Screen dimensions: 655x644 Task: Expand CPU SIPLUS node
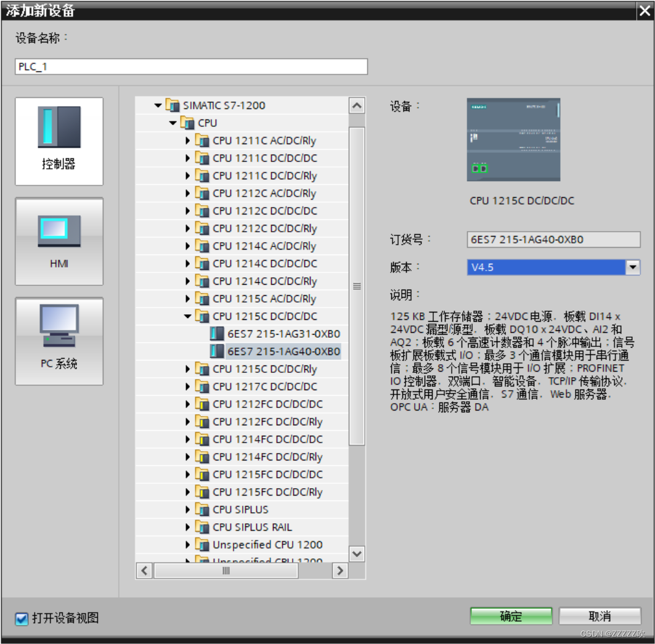pos(187,510)
